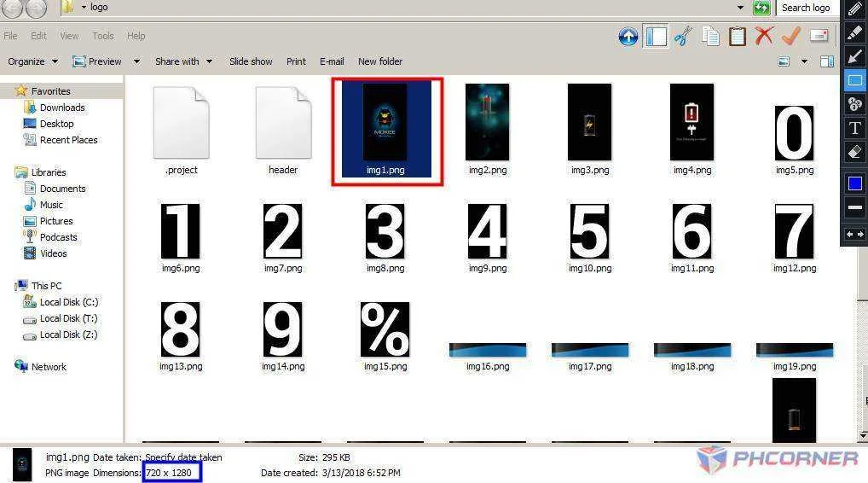
Task: Click New folder button
Action: pyautogui.click(x=379, y=61)
